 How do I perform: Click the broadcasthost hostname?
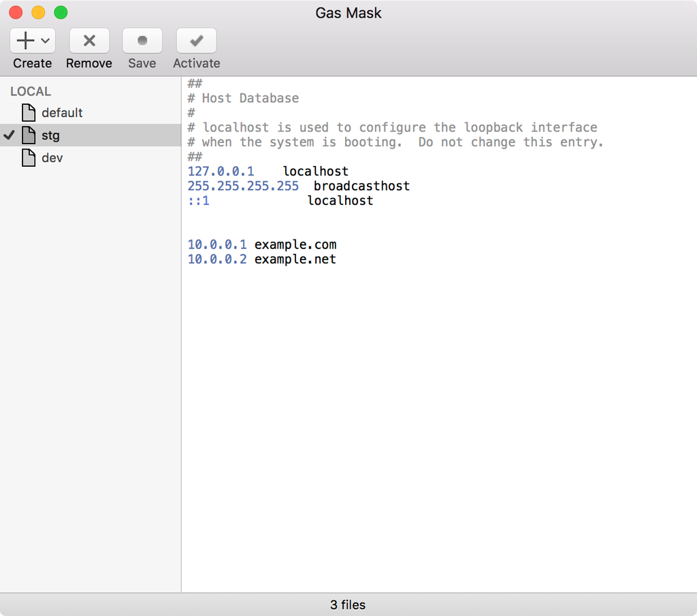[x=362, y=187]
